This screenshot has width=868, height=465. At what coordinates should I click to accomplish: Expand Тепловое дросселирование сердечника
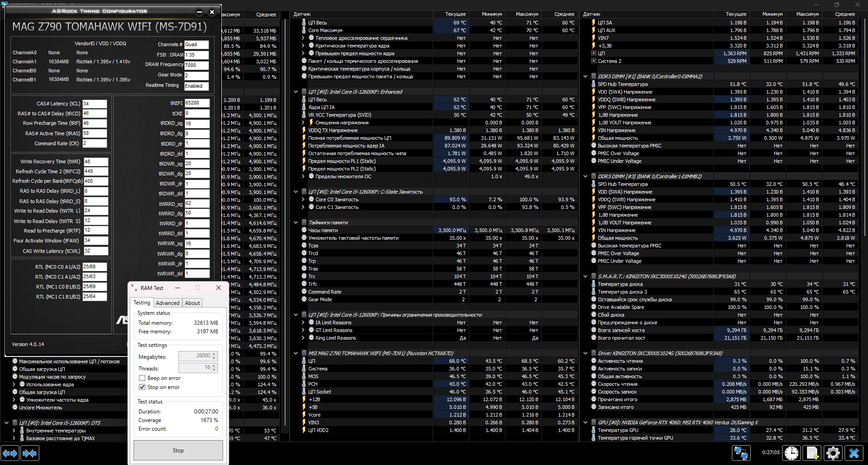click(x=303, y=38)
